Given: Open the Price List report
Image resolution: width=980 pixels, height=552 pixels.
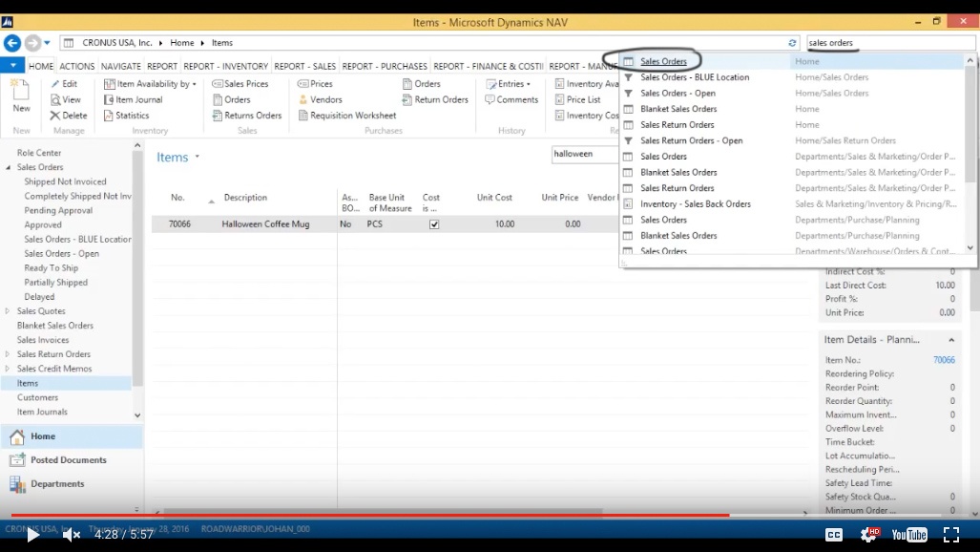Looking at the screenshot, I should tap(577, 99).
